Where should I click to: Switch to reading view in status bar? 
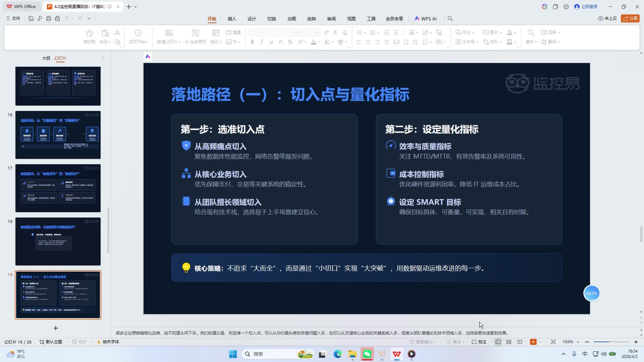(x=520, y=342)
